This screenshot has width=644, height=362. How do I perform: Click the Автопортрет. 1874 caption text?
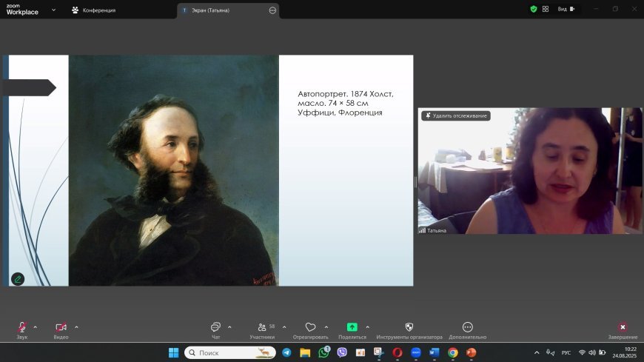[346, 103]
